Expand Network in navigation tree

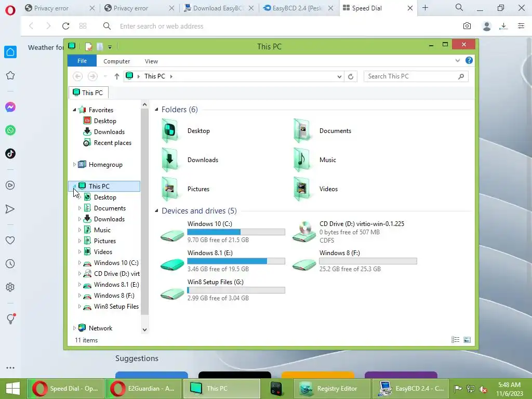pos(74,328)
